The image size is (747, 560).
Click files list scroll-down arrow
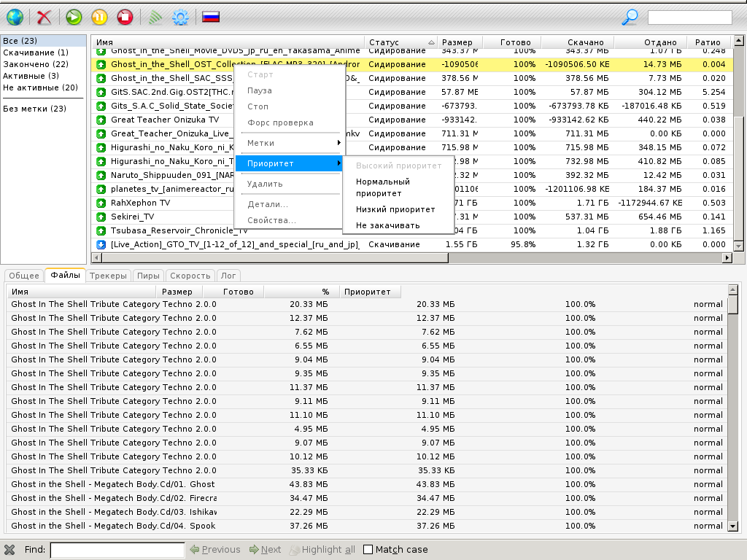click(x=733, y=526)
